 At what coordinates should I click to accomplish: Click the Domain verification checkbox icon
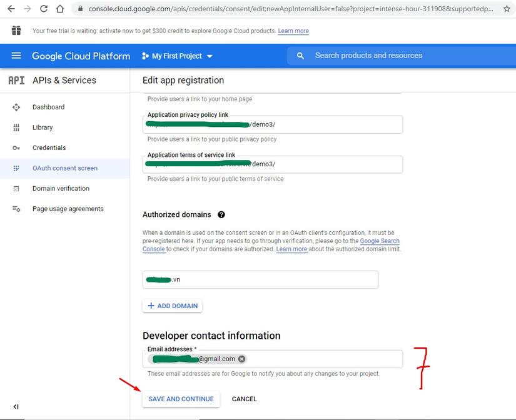pyautogui.click(x=16, y=189)
